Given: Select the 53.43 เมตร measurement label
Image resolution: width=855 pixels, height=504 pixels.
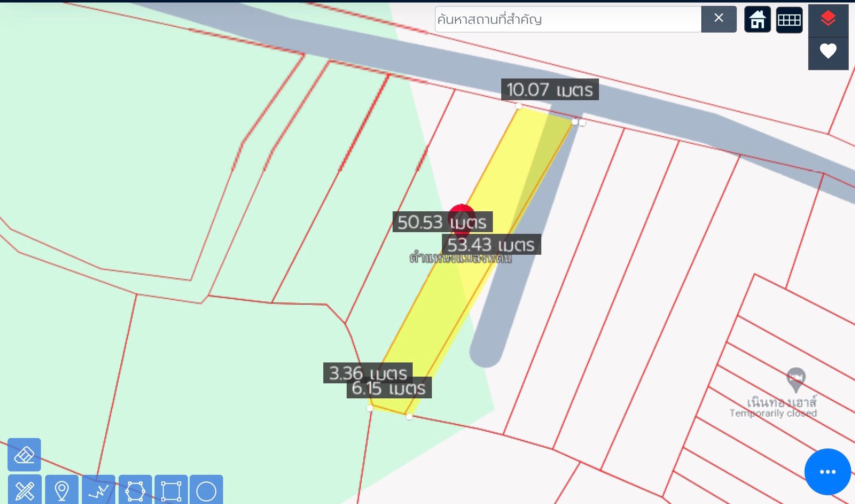Looking at the screenshot, I should coord(491,244).
